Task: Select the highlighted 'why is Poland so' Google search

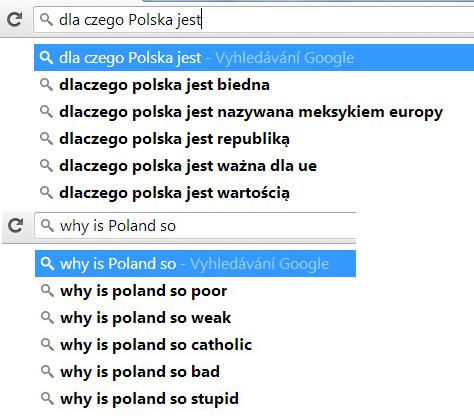Action: 195,264
